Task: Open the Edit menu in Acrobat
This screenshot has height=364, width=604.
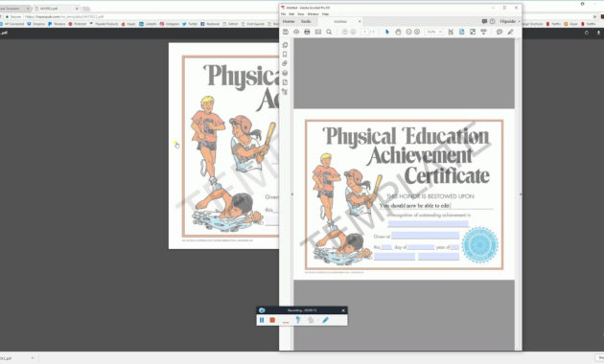Action: (291, 14)
